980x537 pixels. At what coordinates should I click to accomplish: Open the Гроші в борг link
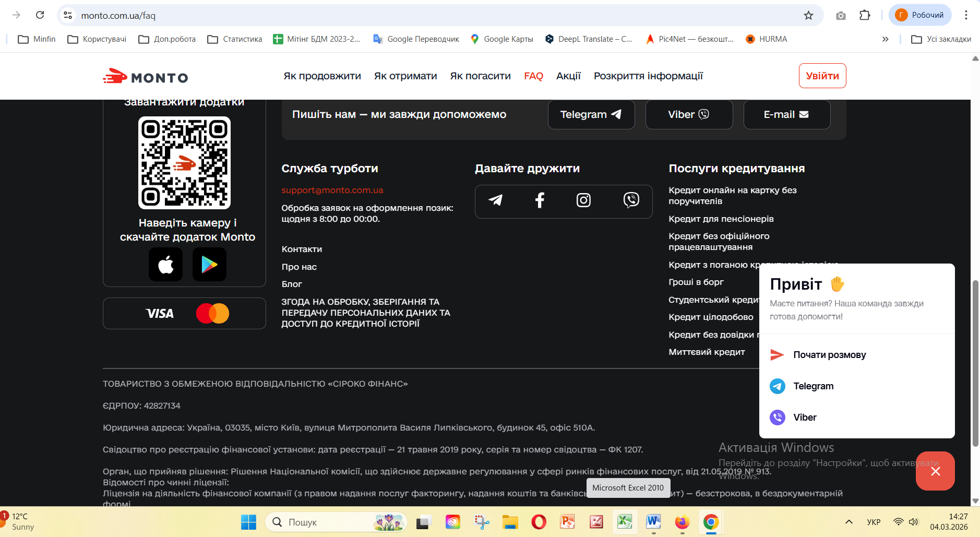tap(696, 282)
